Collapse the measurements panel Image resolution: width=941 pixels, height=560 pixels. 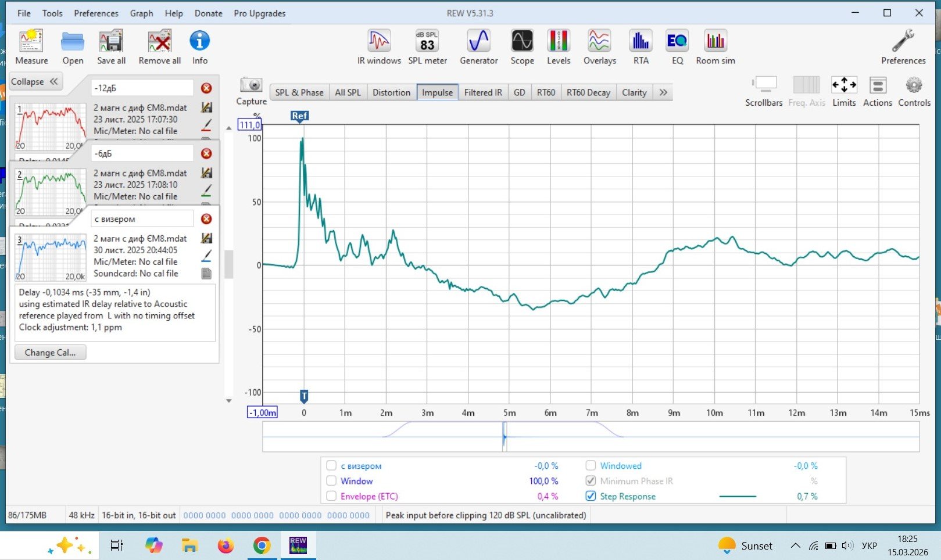point(35,82)
